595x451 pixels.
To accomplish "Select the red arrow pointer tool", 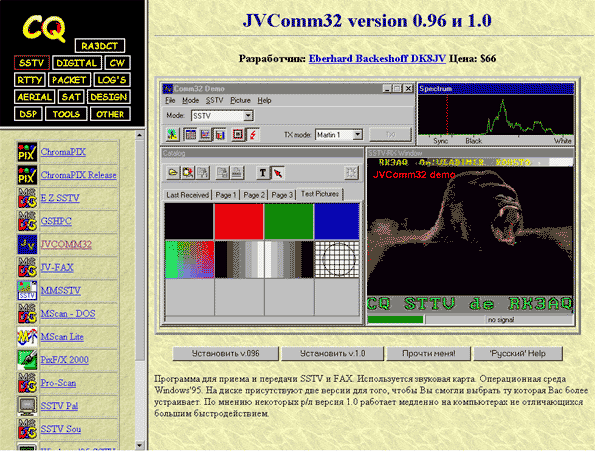I will pyautogui.click(x=278, y=173).
